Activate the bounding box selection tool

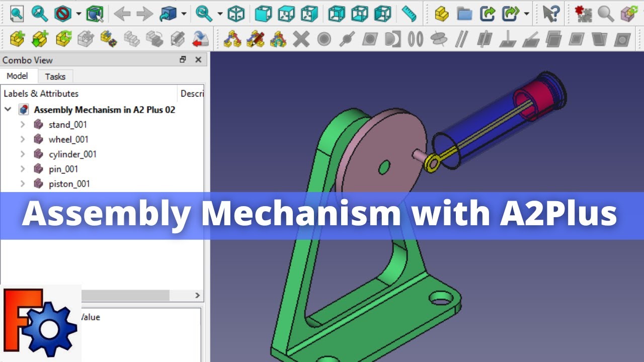click(94, 14)
